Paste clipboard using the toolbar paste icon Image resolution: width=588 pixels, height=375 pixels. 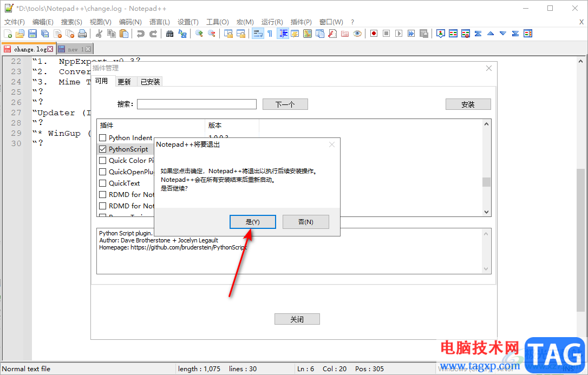click(x=124, y=34)
